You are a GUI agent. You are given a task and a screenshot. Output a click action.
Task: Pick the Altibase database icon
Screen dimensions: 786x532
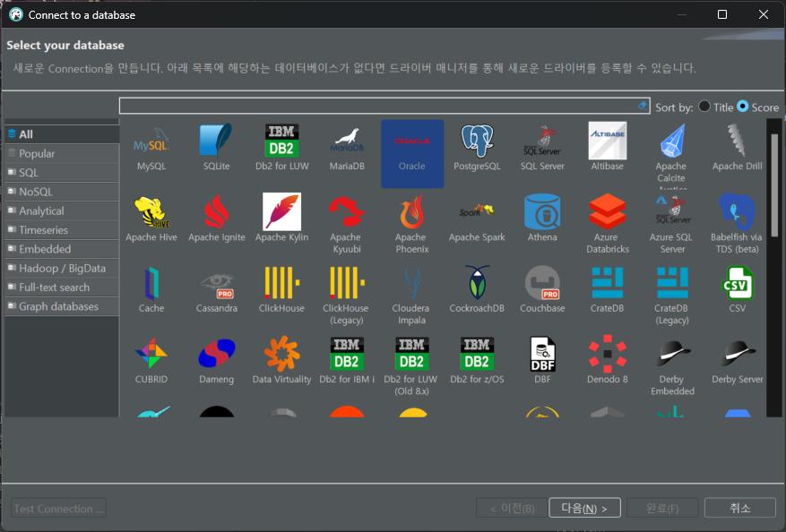pos(608,148)
